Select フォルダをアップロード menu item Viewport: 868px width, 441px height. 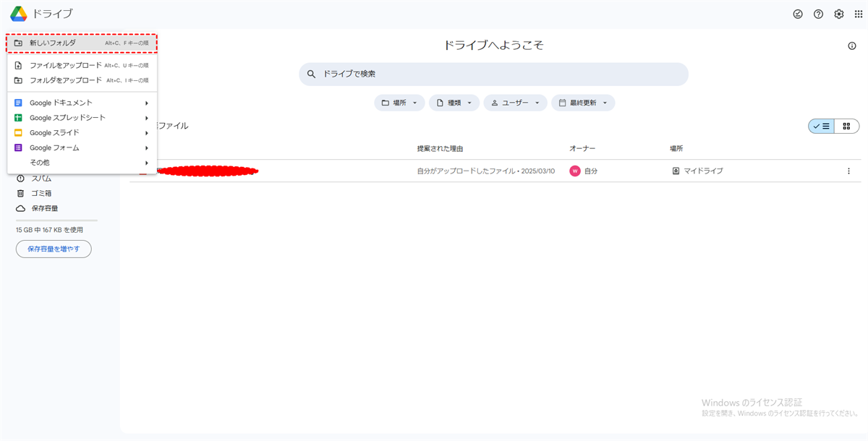tap(82, 80)
